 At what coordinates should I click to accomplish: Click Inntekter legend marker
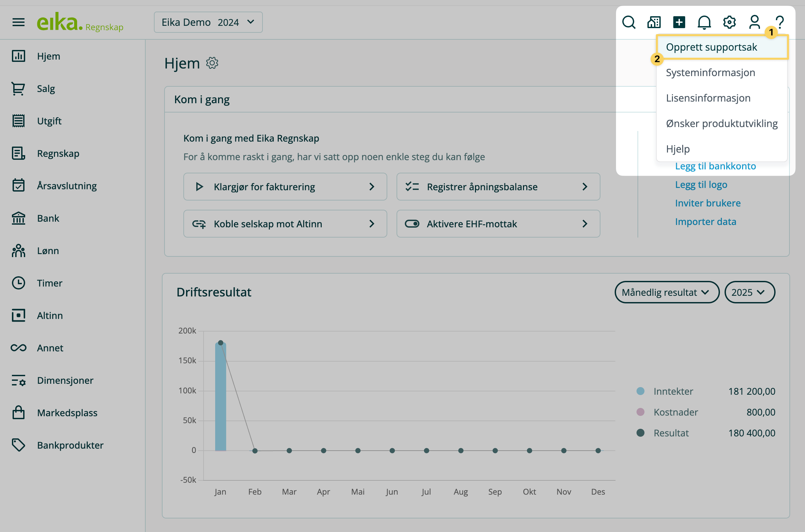point(640,391)
